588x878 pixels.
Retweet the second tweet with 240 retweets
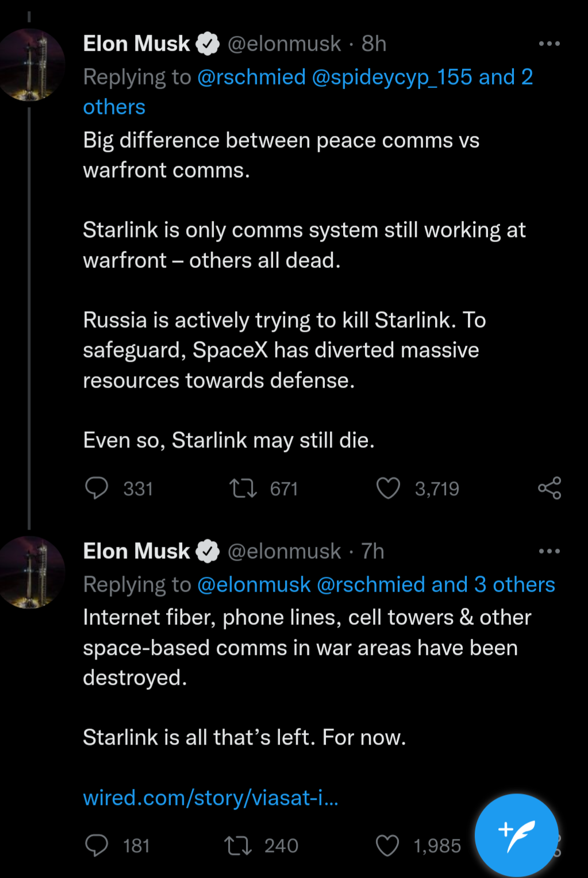(x=237, y=845)
